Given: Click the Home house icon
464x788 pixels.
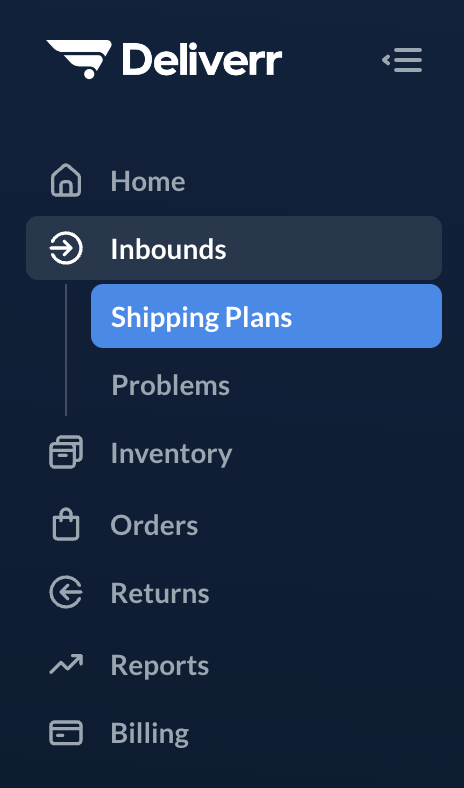Looking at the screenshot, I should click(66, 180).
